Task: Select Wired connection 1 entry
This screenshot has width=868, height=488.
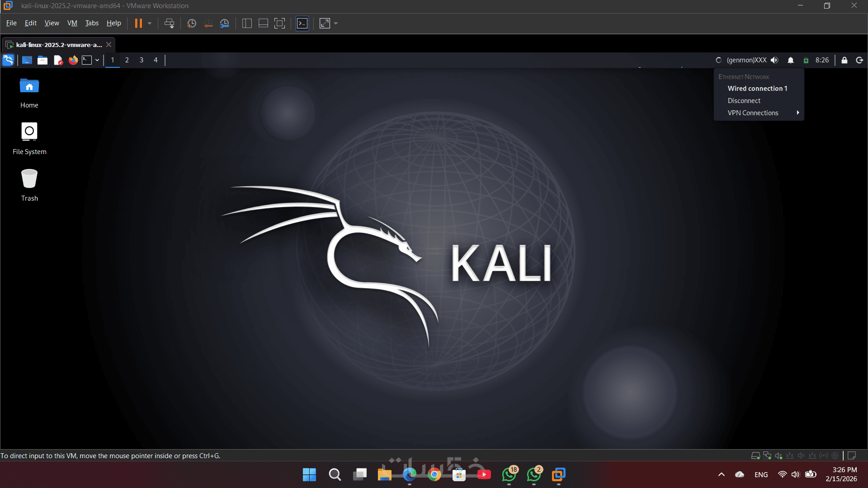Action: [x=757, y=89]
